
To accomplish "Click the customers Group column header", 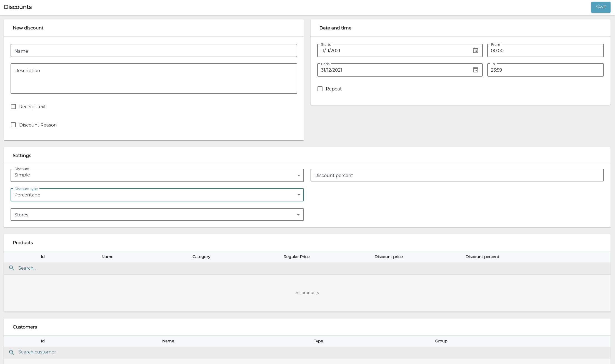I will pyautogui.click(x=441, y=341).
